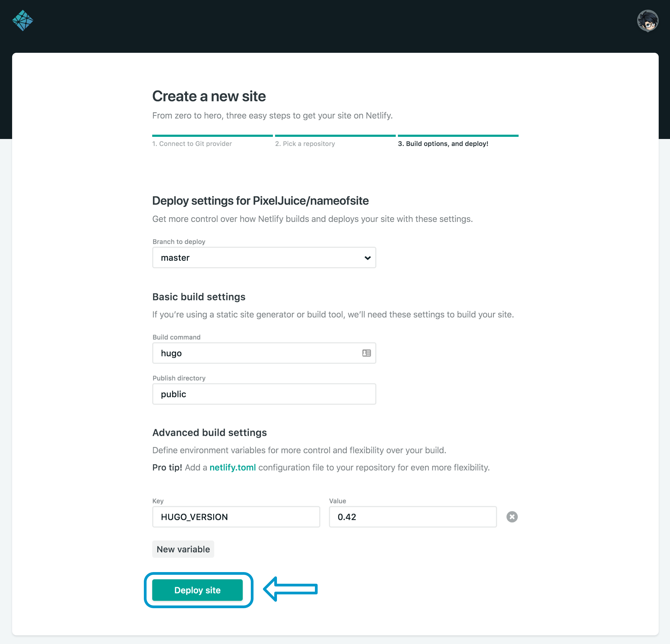Select master from branch dropdown
This screenshot has height=644, width=670.
[x=264, y=257]
